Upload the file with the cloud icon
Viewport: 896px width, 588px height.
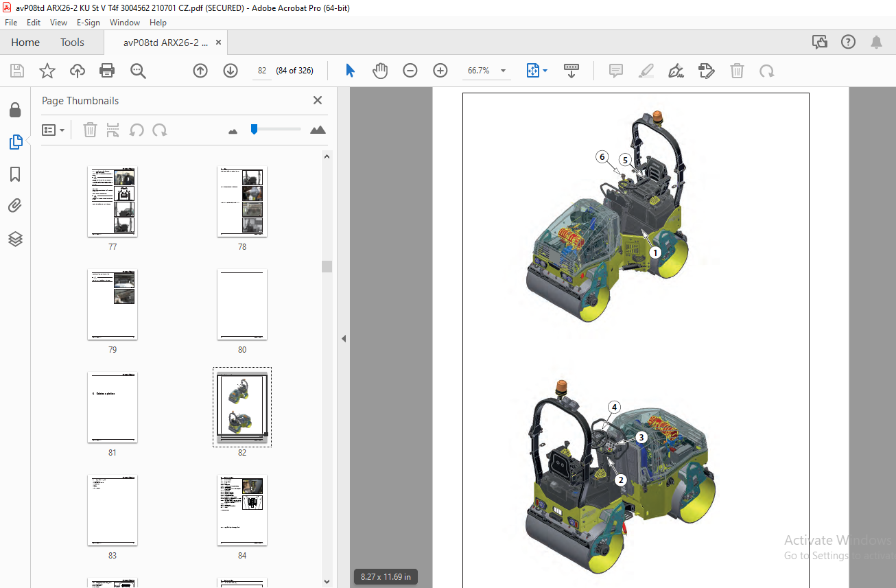pyautogui.click(x=78, y=71)
